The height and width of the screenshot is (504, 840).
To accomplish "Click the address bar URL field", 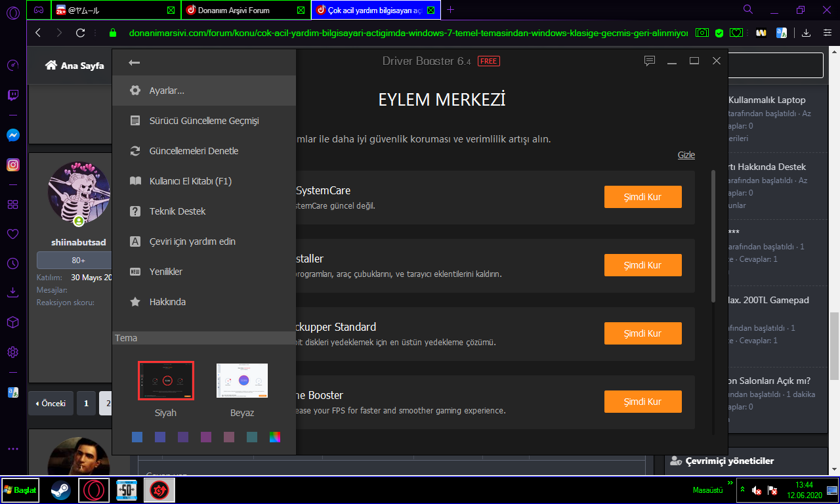I will point(407,32).
